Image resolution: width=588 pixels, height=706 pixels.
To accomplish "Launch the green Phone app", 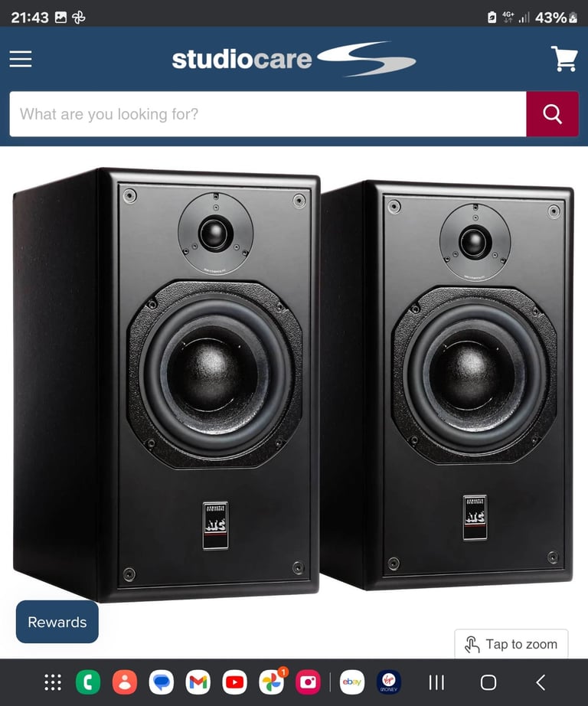I will 88,682.
